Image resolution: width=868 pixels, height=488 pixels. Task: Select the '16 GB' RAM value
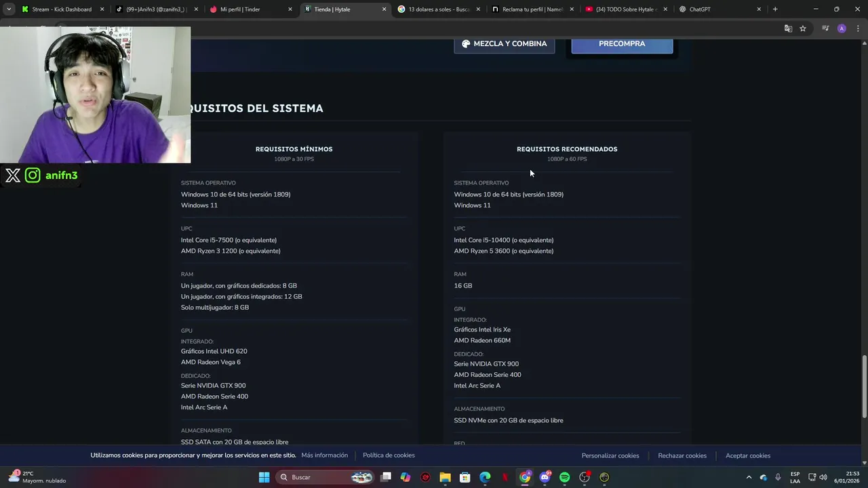click(x=463, y=285)
